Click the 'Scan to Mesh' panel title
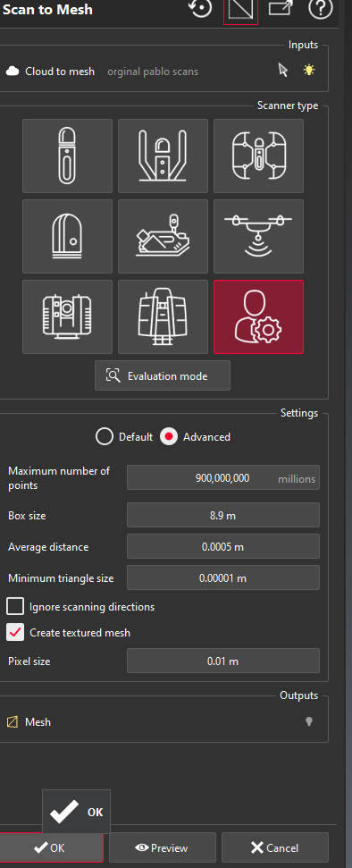352x868 pixels. [x=47, y=10]
